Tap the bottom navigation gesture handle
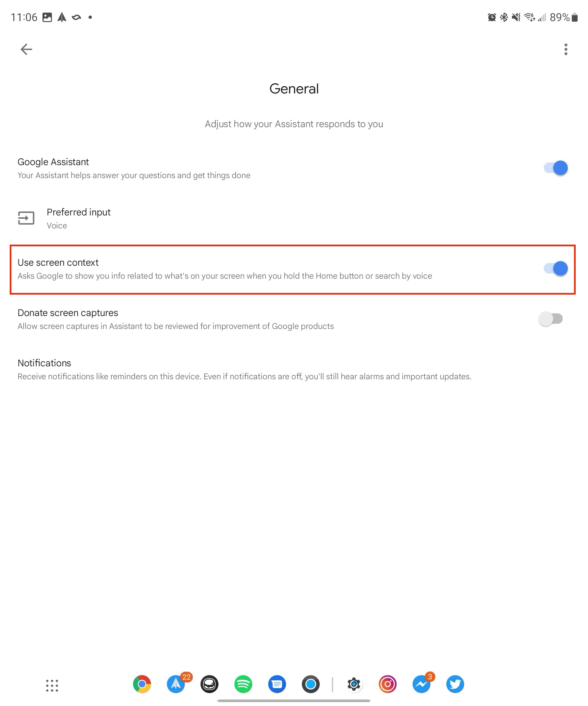Image resolution: width=588 pixels, height=706 pixels. [x=294, y=701]
